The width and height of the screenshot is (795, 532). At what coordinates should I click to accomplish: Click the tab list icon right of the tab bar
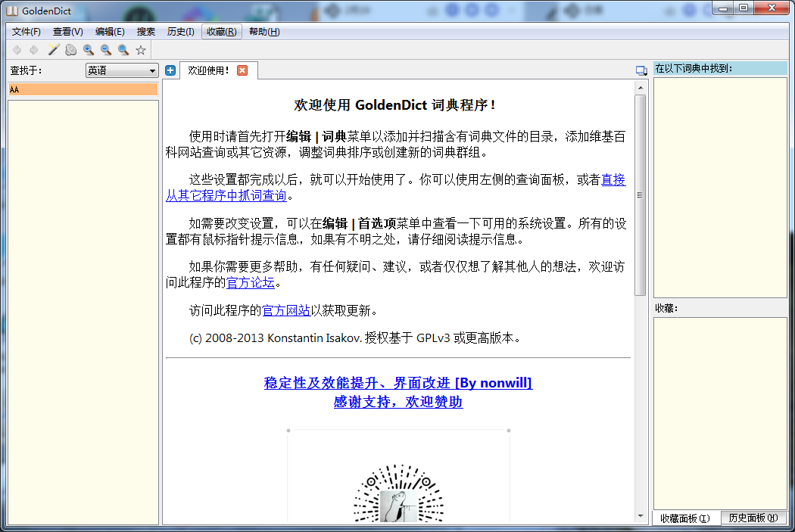click(x=641, y=71)
